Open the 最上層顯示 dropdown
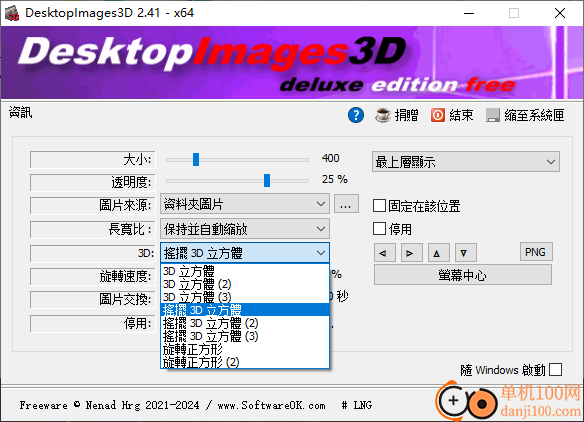Image resolution: width=584 pixels, height=422 pixels. click(x=466, y=162)
